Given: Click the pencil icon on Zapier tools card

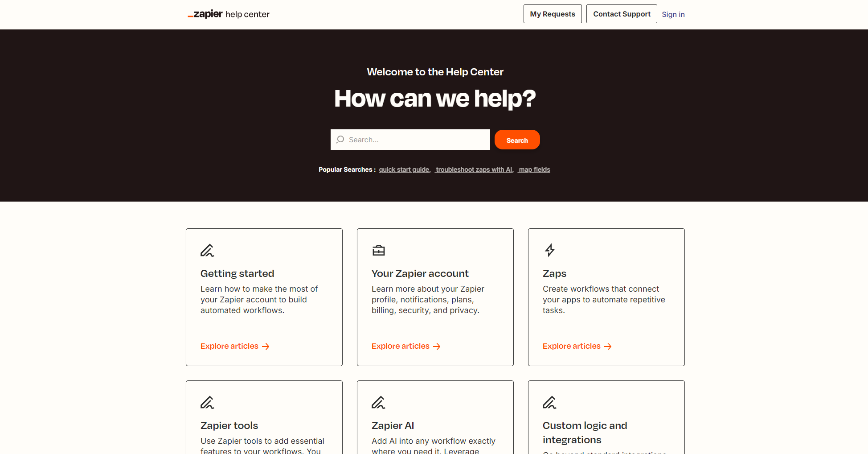Looking at the screenshot, I should [207, 402].
